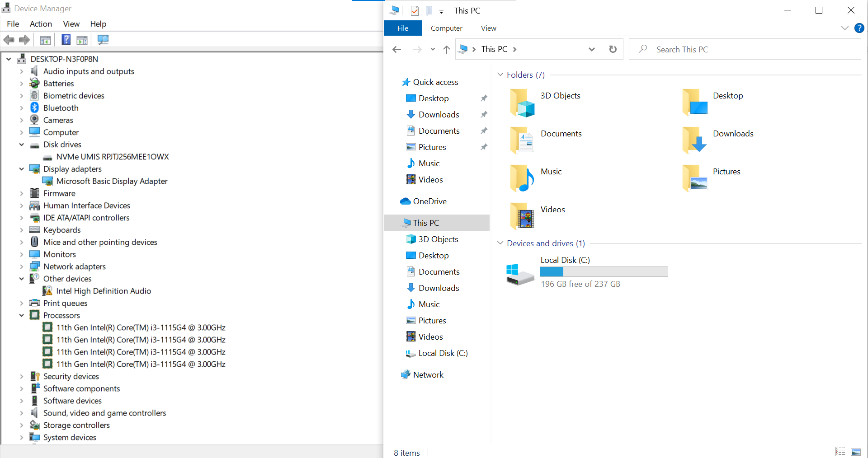Click the Up arrow in File Explorer navigation
Image resolution: width=868 pixels, height=458 pixels.
(446, 49)
